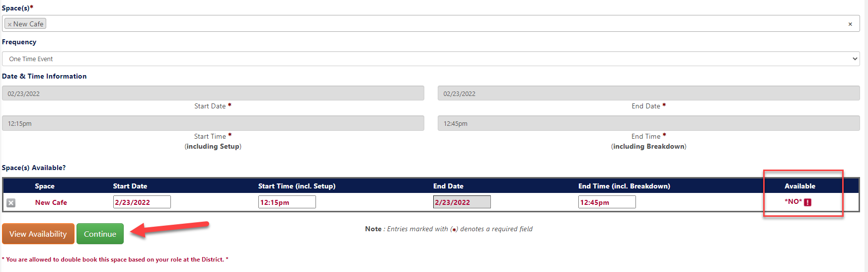Image resolution: width=868 pixels, height=272 pixels.
Task: Click the *NO* availability status text
Action: [x=793, y=202]
